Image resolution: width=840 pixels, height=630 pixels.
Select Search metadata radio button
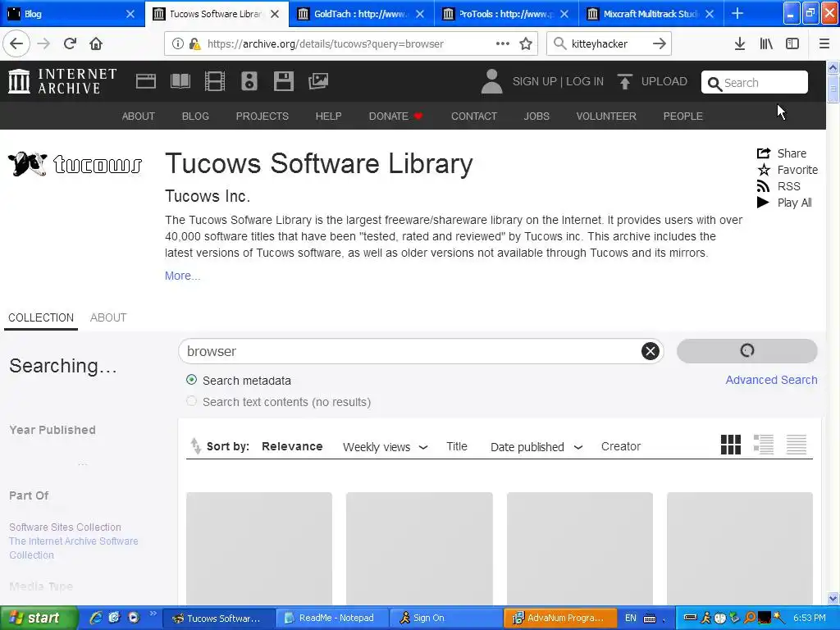(191, 380)
